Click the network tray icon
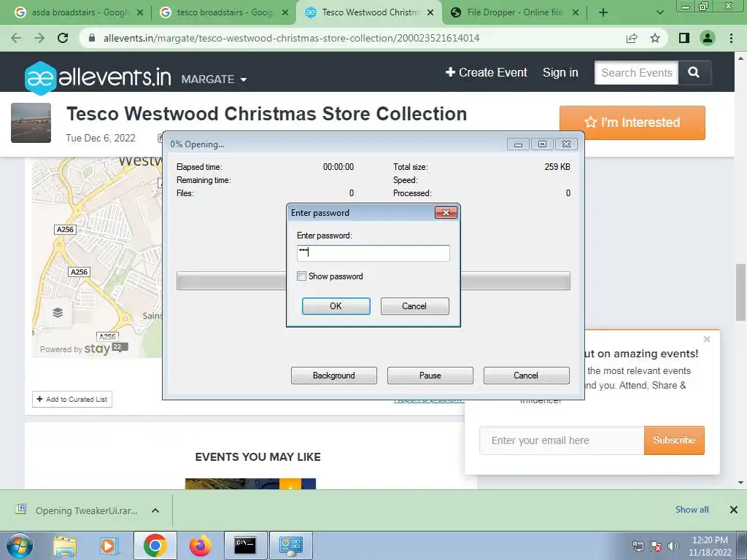Viewport: 747px width, 560px height. pos(638,547)
